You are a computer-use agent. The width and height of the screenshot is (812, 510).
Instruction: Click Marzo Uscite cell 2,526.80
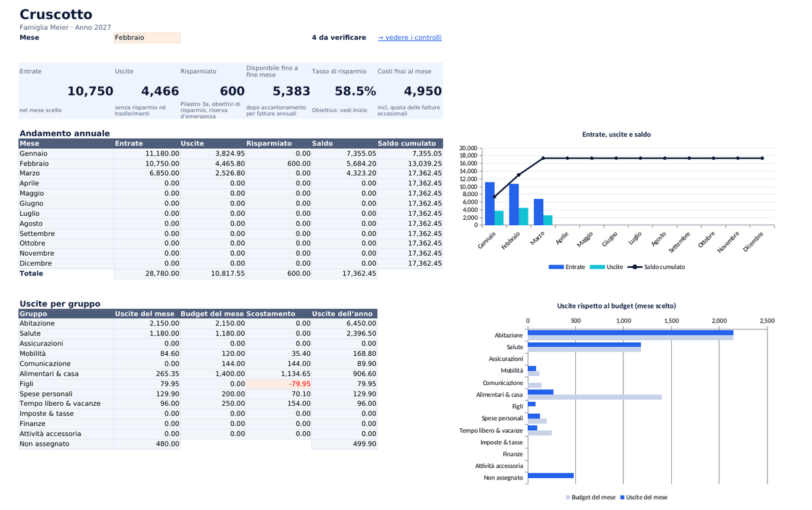pos(212,173)
